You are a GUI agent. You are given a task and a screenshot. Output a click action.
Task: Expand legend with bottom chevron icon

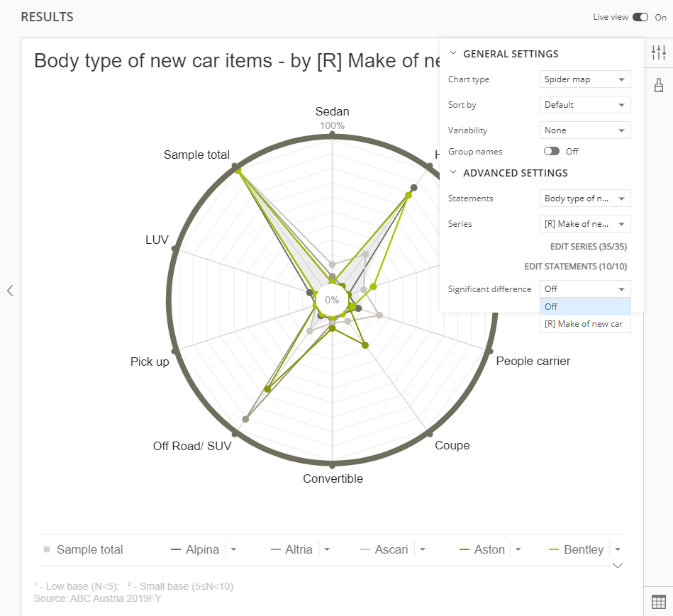(x=617, y=566)
